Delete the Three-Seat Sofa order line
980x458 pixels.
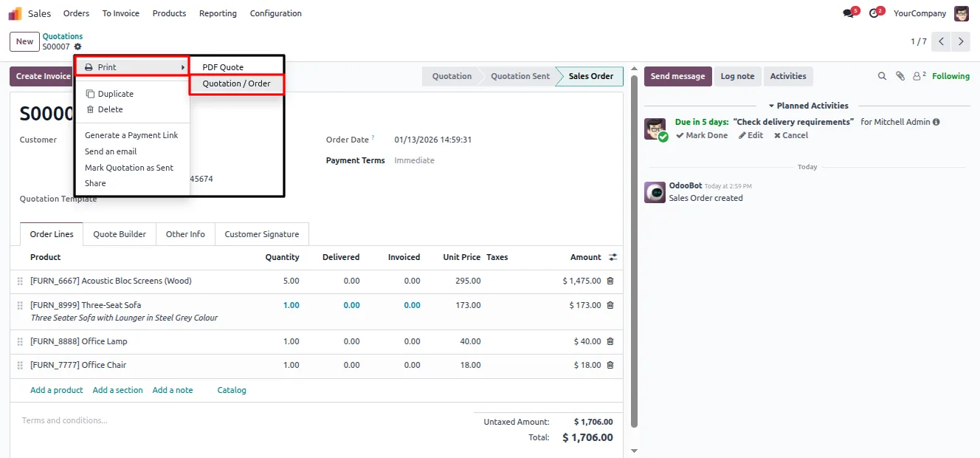[x=610, y=305]
